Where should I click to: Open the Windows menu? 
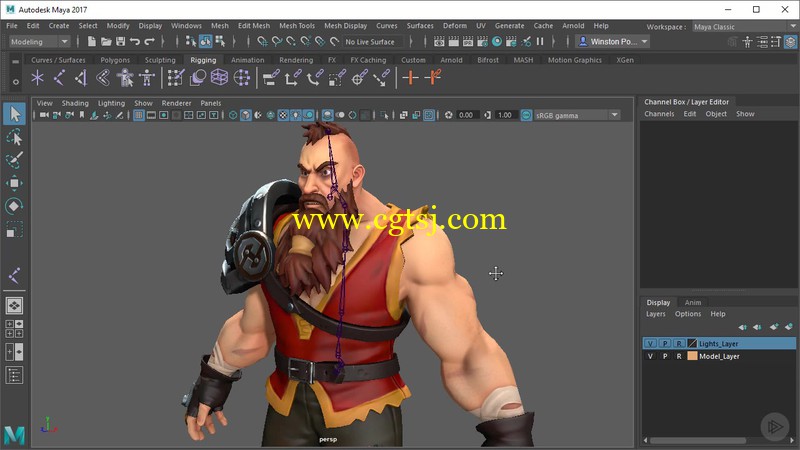click(186, 26)
